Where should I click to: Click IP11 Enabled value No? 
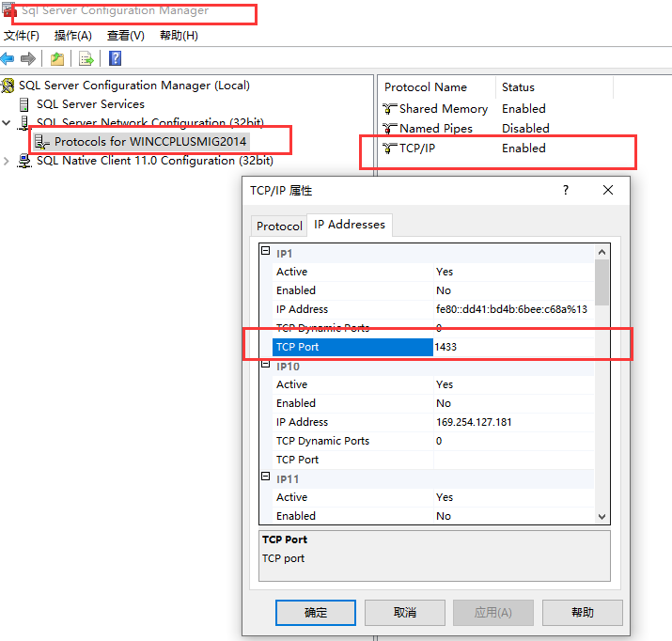(514, 516)
